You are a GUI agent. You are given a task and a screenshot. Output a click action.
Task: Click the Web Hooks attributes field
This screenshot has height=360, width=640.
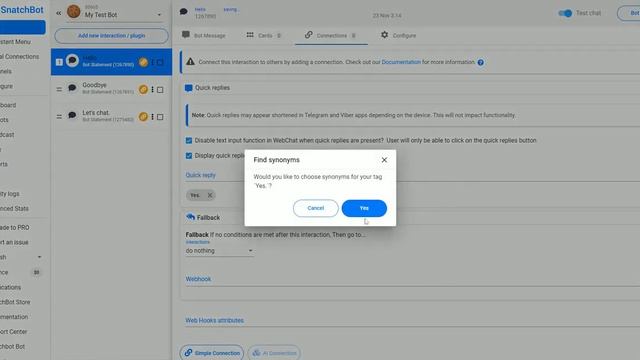click(x=412, y=320)
